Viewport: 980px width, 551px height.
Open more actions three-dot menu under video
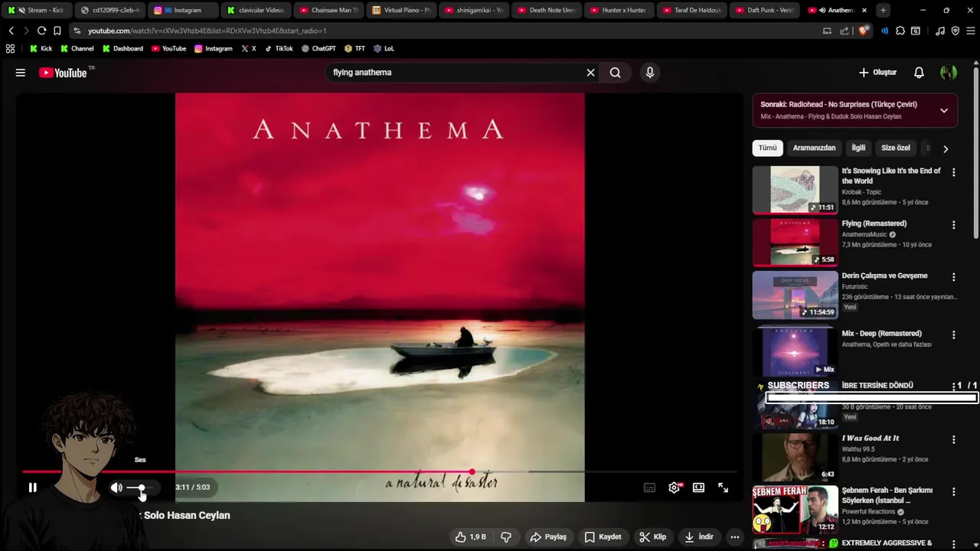click(x=734, y=536)
